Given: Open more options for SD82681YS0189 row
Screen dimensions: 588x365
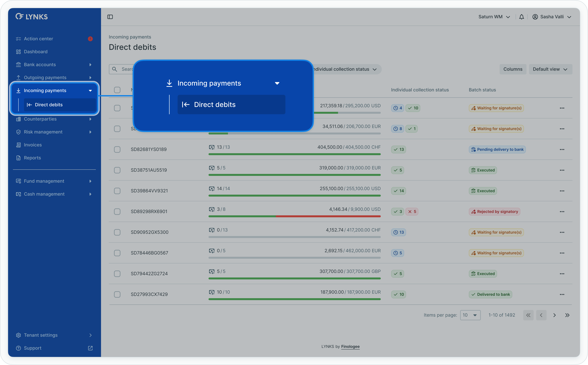Looking at the screenshot, I should [562, 149].
